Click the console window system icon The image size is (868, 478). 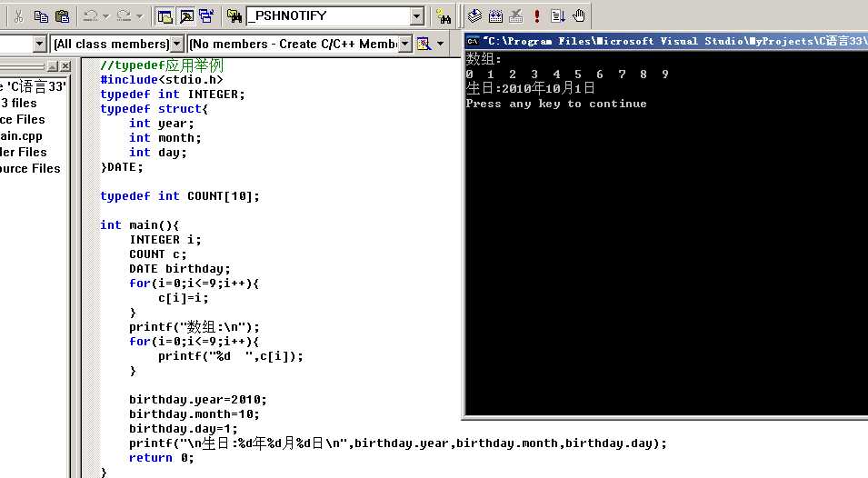coord(473,41)
